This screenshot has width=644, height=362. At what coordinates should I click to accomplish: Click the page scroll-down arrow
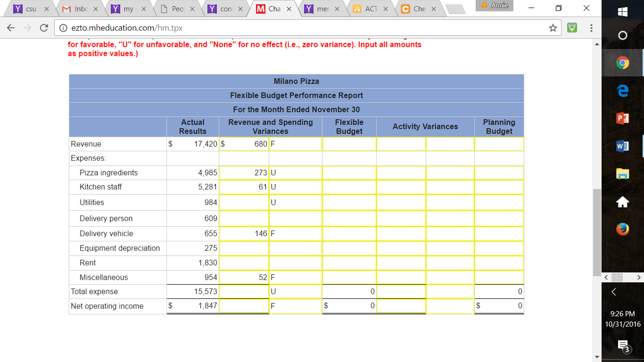point(597,357)
